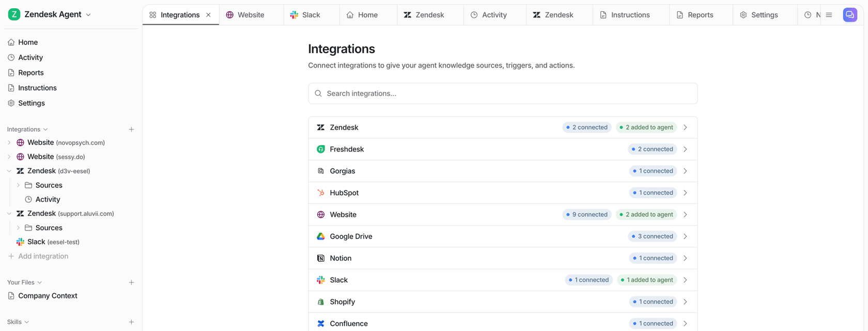The height and width of the screenshot is (331, 868).
Task: Switch to the Slack tab
Action: (x=312, y=15)
